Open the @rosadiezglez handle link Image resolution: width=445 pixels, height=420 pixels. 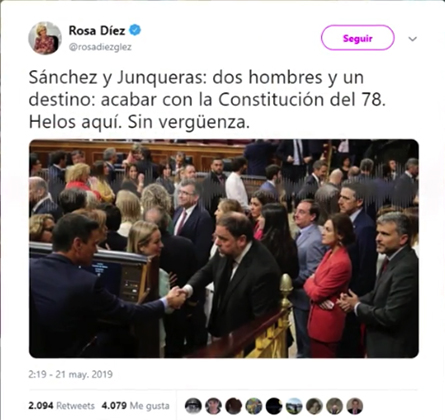pos(100,47)
